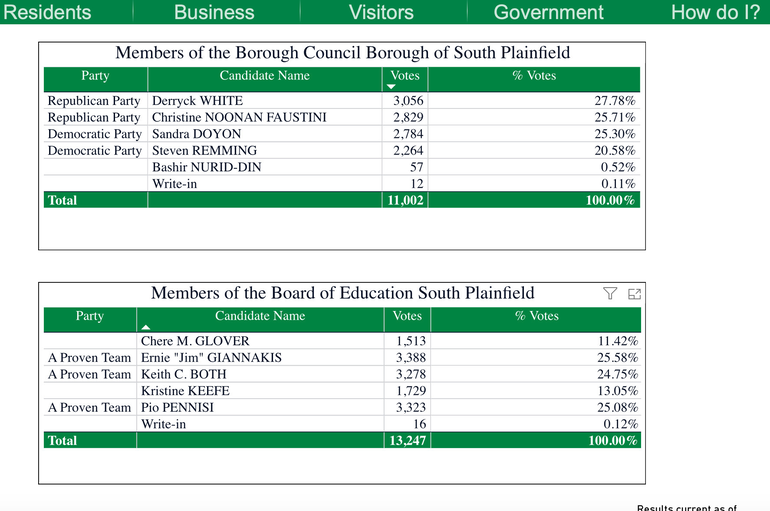Open the Residents navigation menu
Image resolution: width=770 pixels, height=511 pixels.
click(48, 12)
